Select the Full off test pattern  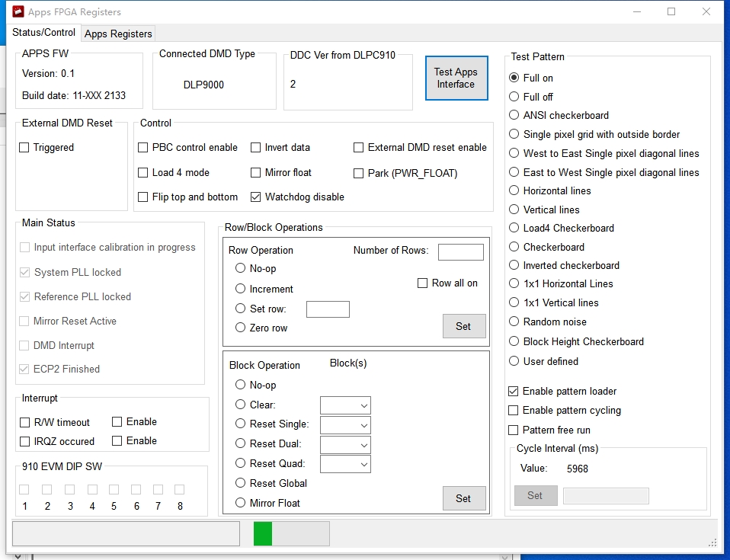coord(514,96)
